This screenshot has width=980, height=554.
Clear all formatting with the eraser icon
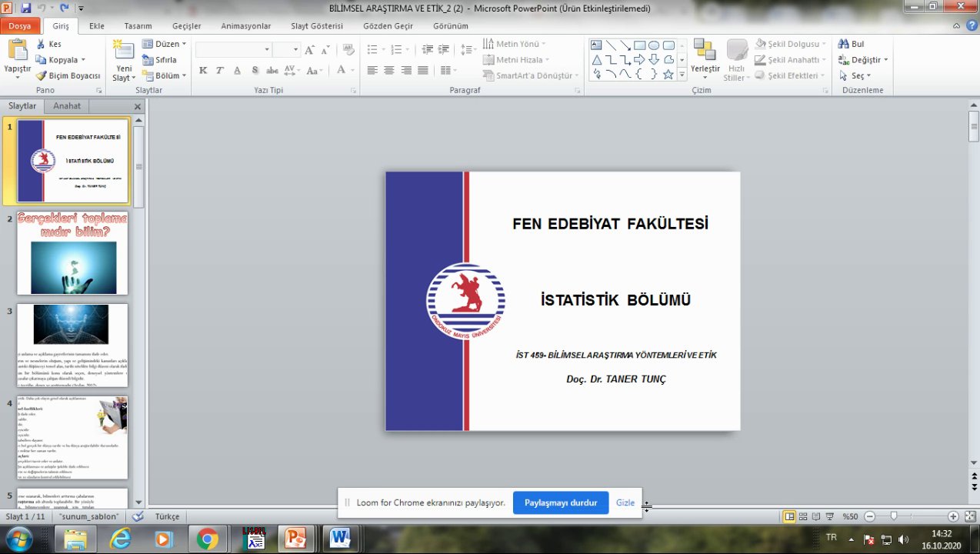[348, 49]
